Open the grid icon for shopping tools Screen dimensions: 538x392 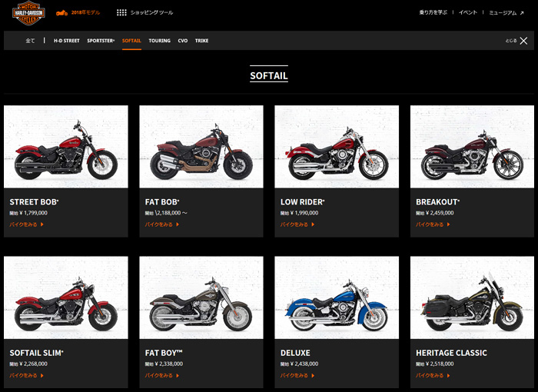[121, 13]
